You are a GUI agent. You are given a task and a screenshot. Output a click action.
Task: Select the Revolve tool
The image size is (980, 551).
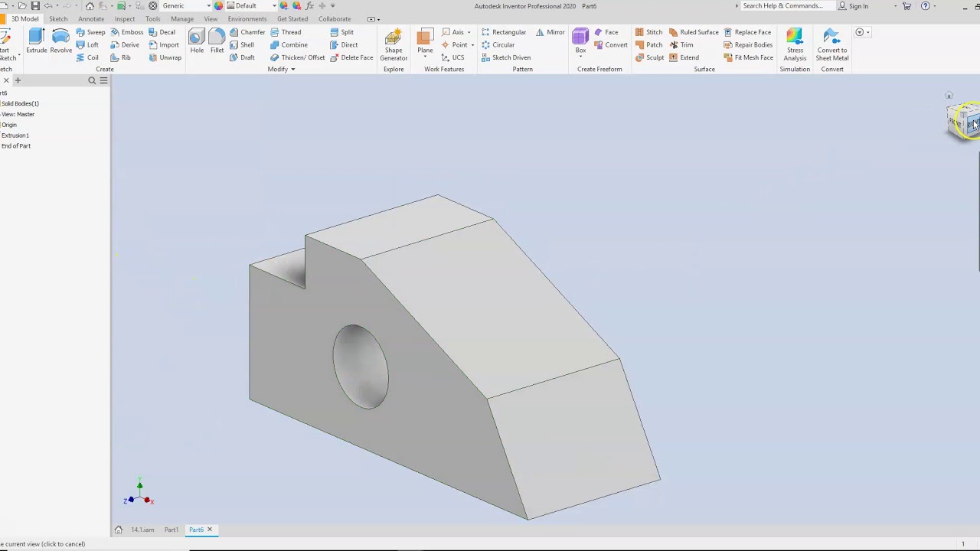[x=60, y=41]
